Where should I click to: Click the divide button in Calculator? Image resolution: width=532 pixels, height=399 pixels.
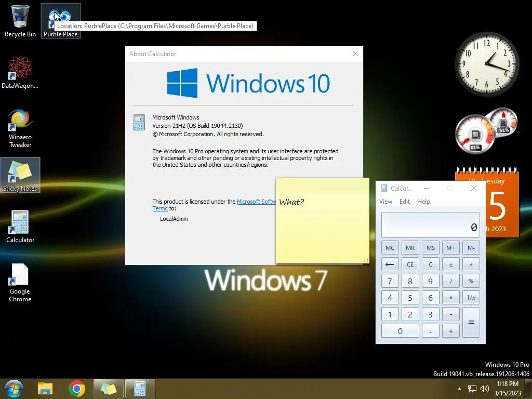(x=451, y=281)
